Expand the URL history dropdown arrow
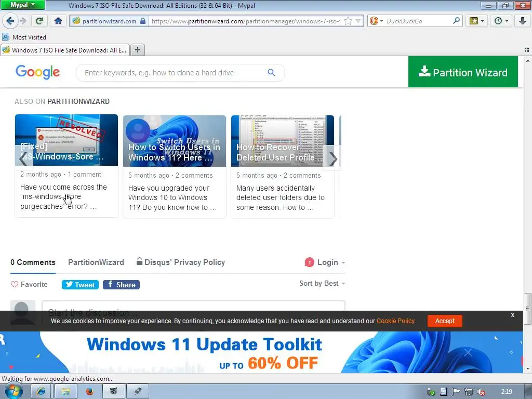Image resolution: width=532 pixels, height=399 pixels. pos(358,21)
